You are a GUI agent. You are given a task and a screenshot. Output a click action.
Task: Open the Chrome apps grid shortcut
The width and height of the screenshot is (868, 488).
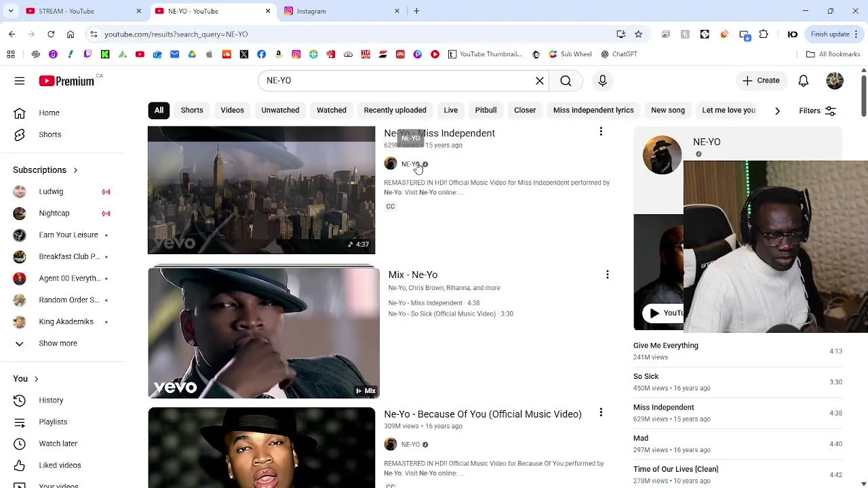tap(11, 54)
